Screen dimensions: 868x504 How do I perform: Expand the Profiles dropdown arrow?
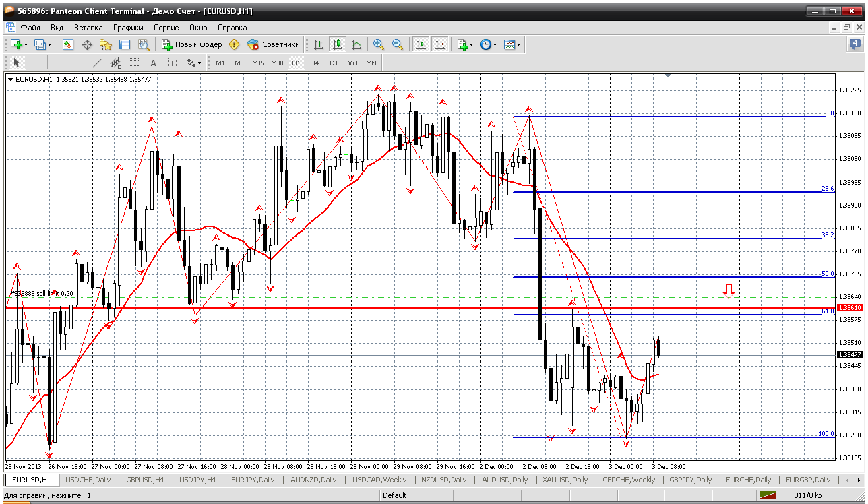pos(49,45)
